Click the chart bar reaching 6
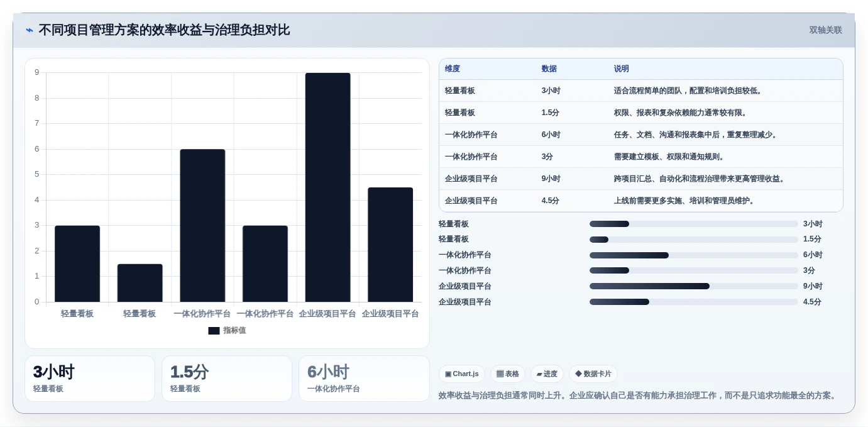 [x=202, y=226]
